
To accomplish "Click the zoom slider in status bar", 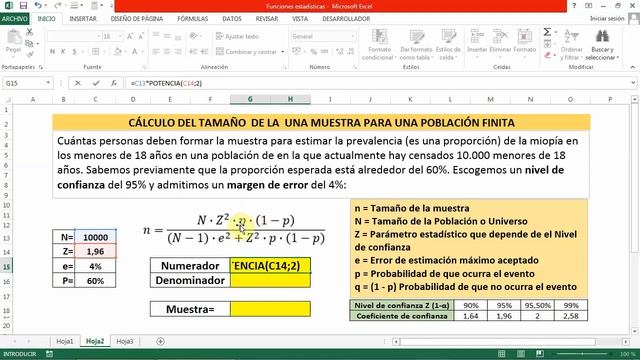I will tap(582, 354).
